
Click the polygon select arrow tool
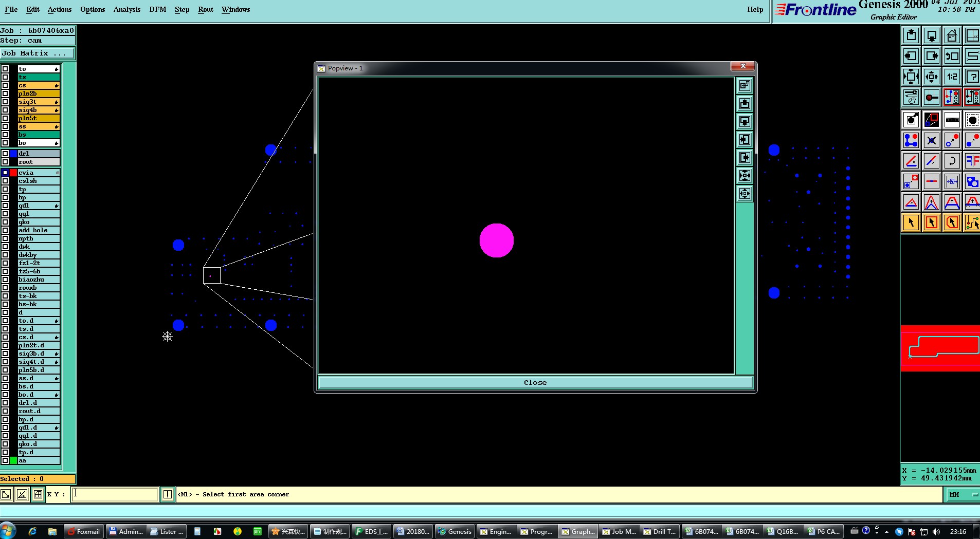click(x=952, y=222)
